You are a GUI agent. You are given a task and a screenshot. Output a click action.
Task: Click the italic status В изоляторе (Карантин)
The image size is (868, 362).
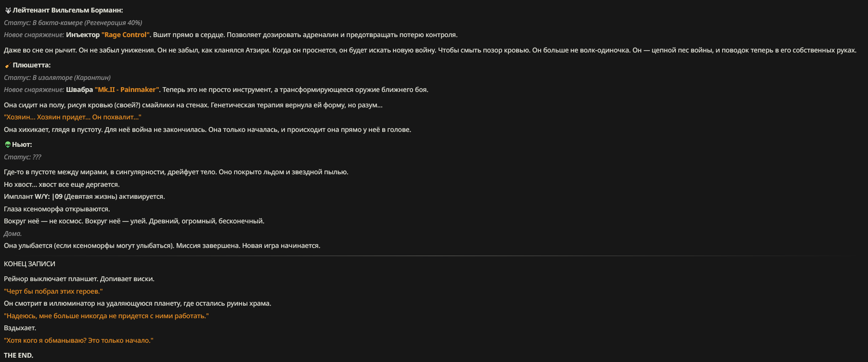click(x=57, y=78)
